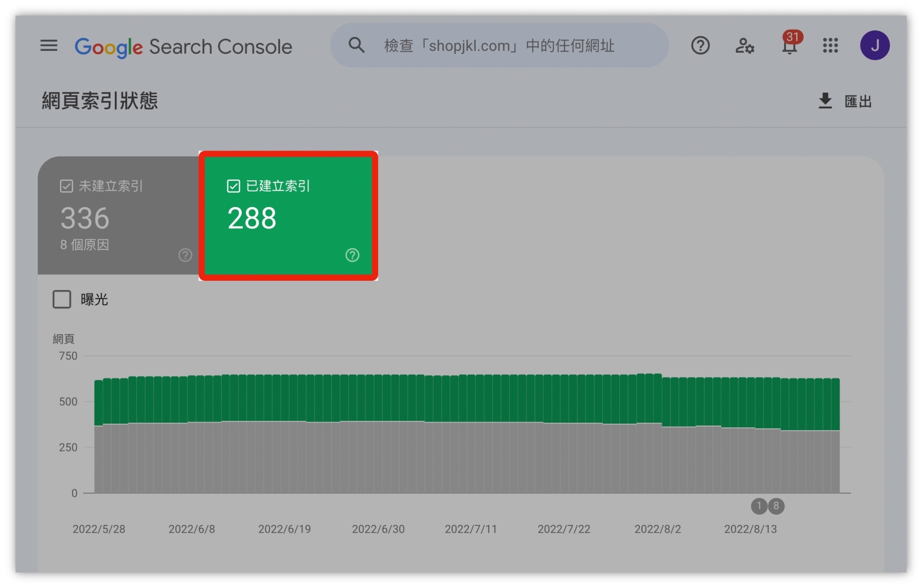
Task: Open the help question mark icon
Action: (700, 46)
